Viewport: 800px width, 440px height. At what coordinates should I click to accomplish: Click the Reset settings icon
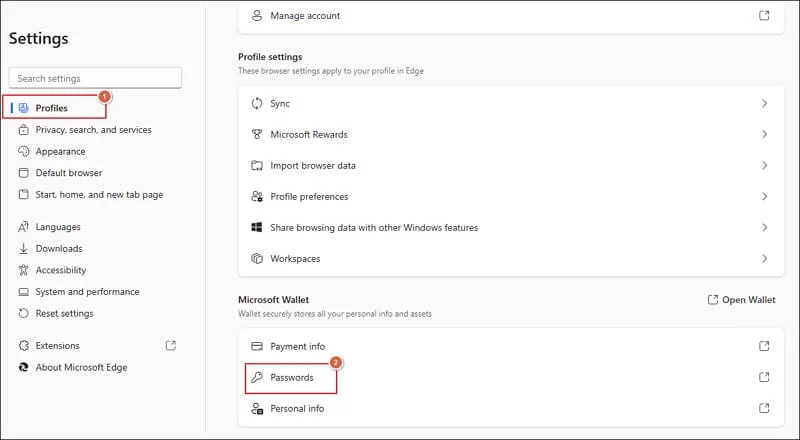23,313
